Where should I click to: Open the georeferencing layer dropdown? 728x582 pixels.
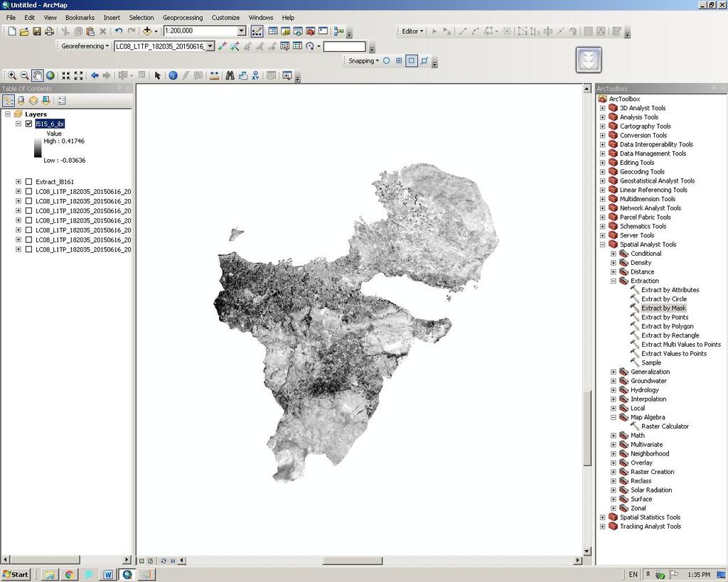(x=210, y=46)
